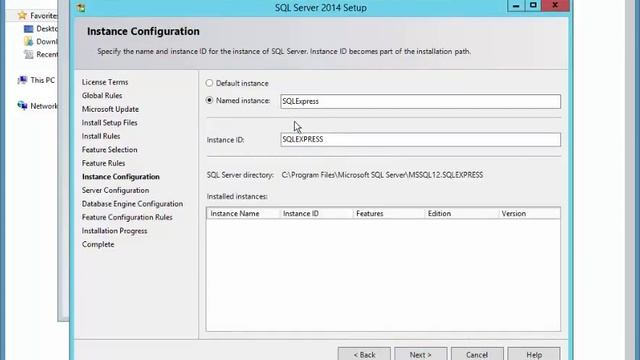640x360 pixels.
Task: Click the Edition column header
Action: [461, 213]
